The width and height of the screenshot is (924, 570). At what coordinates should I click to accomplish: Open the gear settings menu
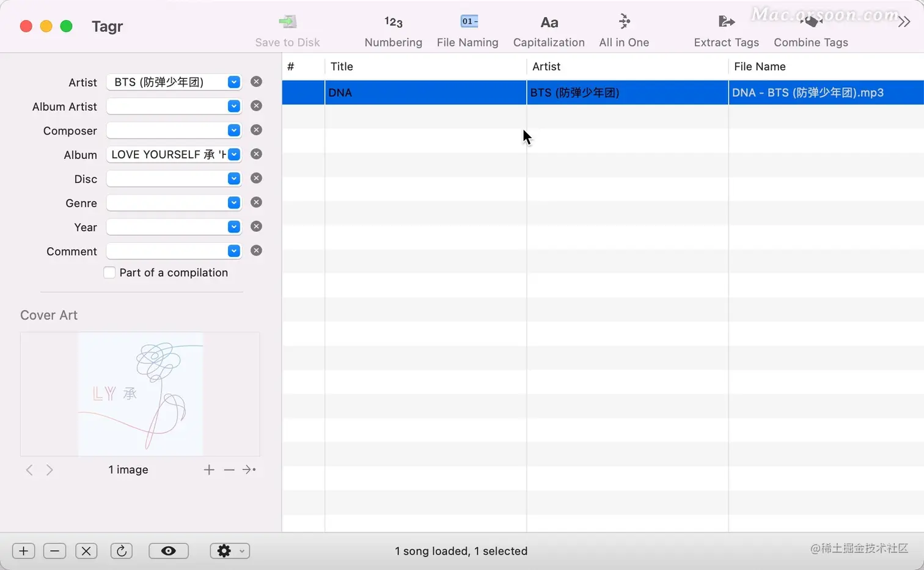(230, 551)
